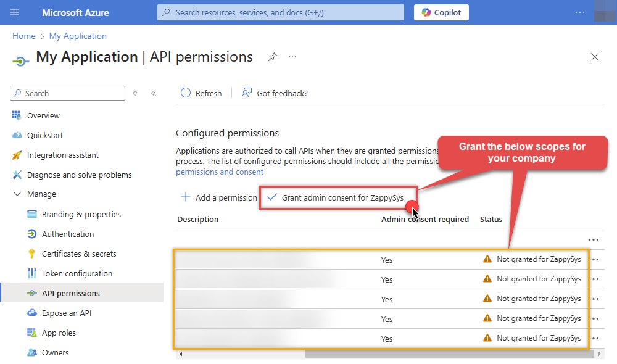Click the Status column header
The height and width of the screenshot is (364, 617).
(x=491, y=219)
